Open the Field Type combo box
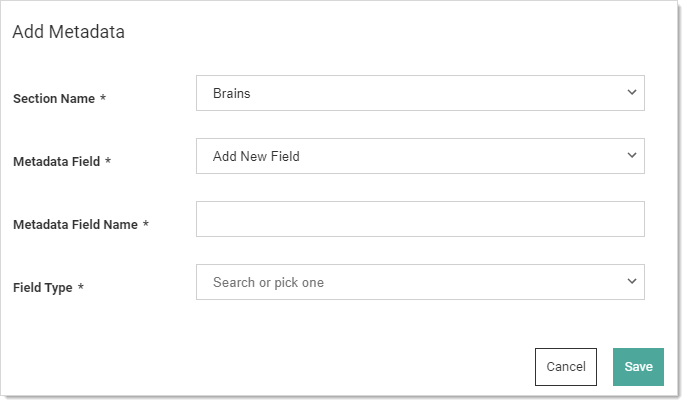This screenshot has width=686, height=404. tap(420, 282)
